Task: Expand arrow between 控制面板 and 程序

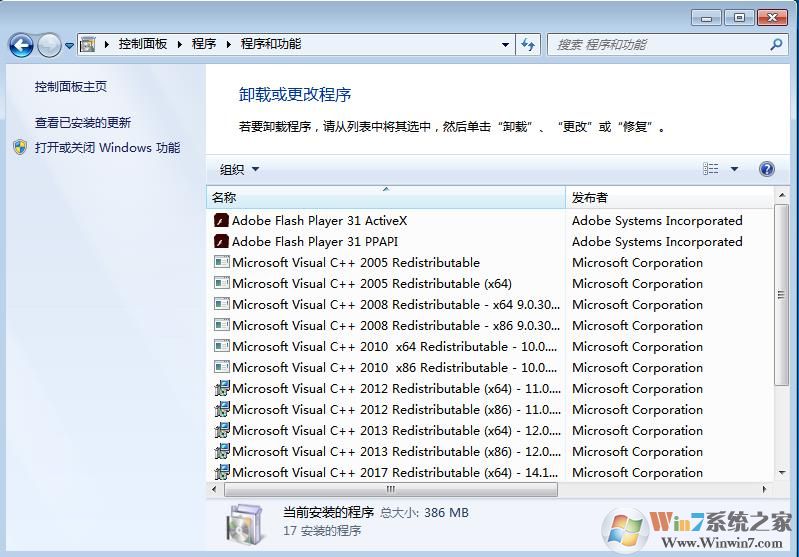Action: [x=180, y=44]
